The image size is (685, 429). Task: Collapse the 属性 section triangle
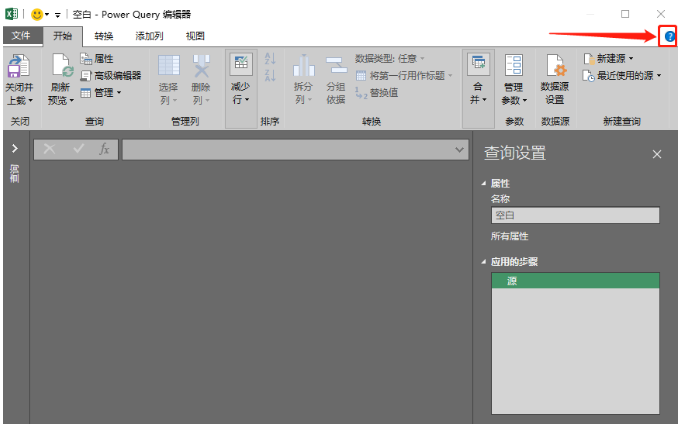(484, 183)
